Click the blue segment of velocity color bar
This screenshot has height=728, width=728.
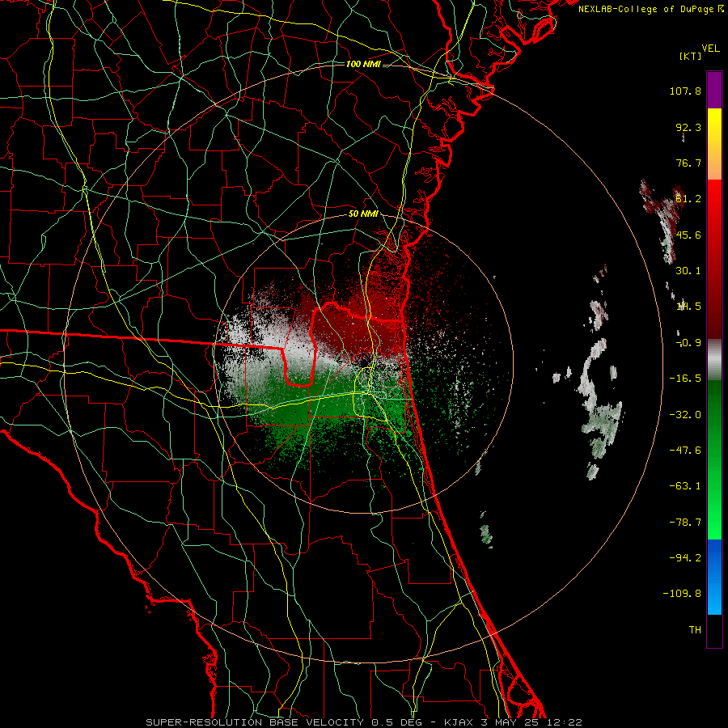click(x=714, y=577)
